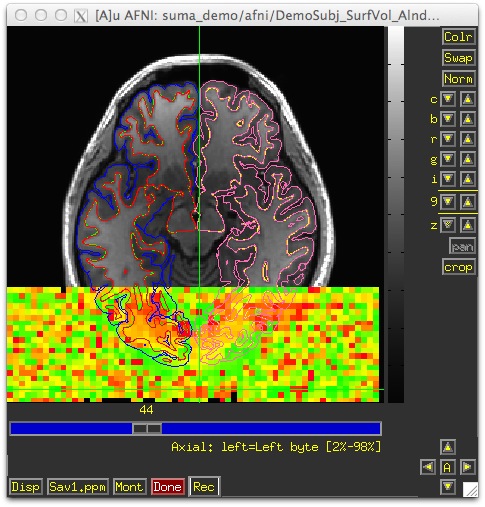This screenshot has height=507, width=485.
Task: Open the Mont montage settings
Action: [x=129, y=487]
